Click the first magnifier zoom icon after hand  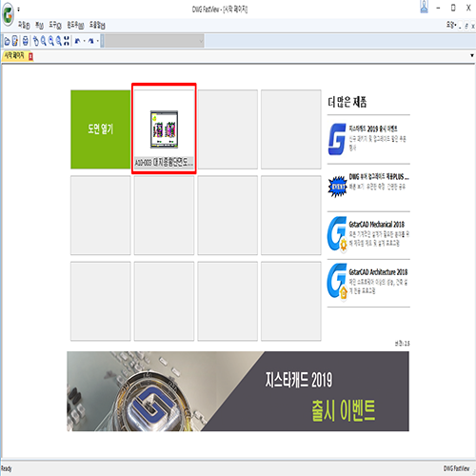(x=44, y=41)
